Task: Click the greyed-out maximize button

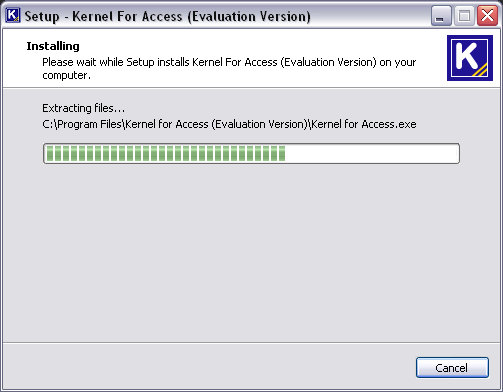Action: 464,16
